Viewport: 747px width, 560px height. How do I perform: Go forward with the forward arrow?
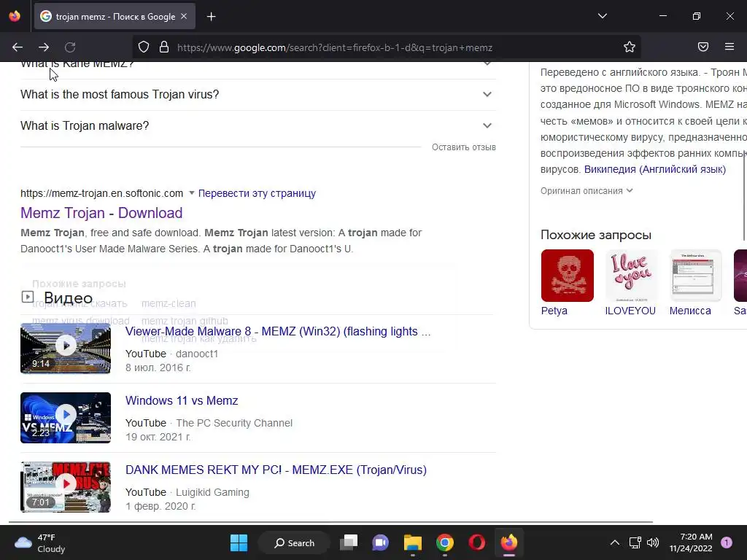[x=44, y=47]
